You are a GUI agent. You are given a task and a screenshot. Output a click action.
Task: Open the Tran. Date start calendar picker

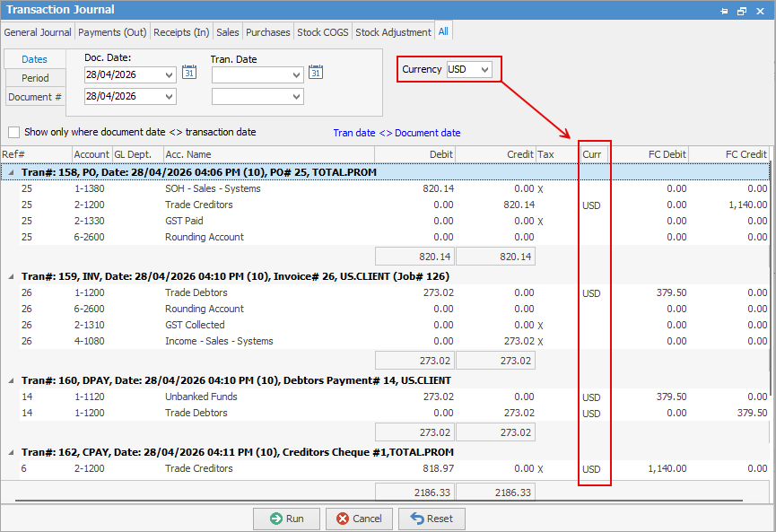coord(316,73)
